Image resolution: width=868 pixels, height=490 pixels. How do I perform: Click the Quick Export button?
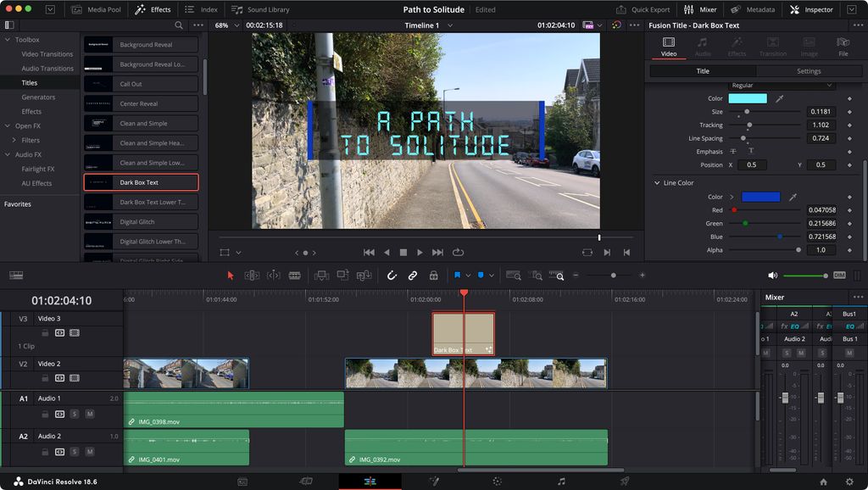[x=652, y=9]
